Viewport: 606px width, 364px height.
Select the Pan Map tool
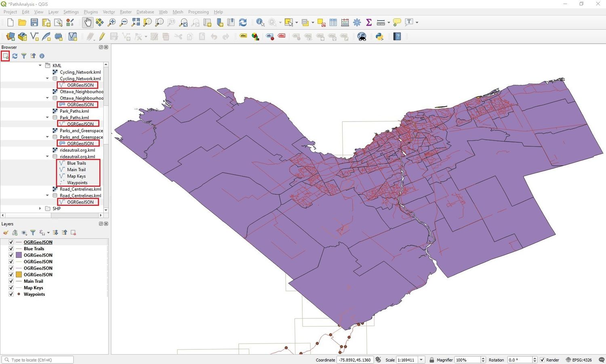click(x=88, y=22)
